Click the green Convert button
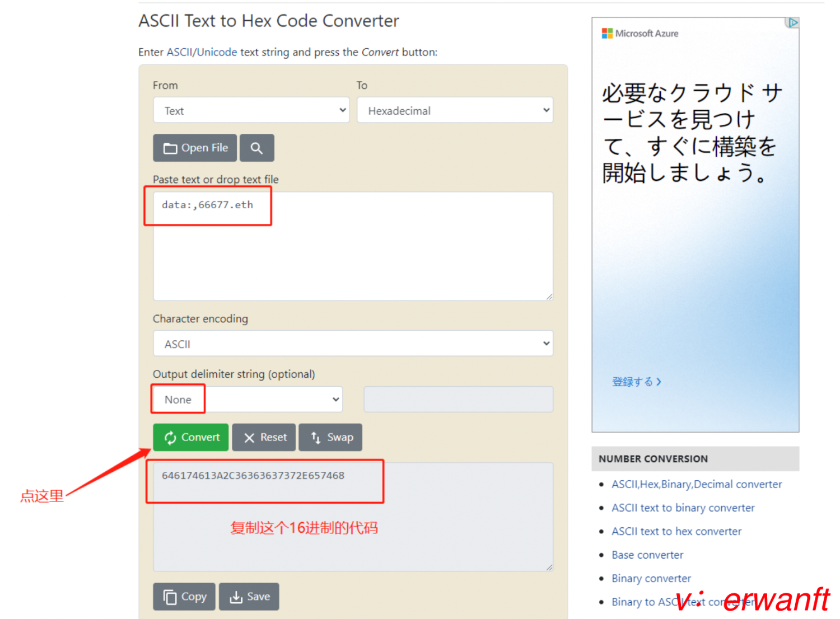 click(191, 437)
